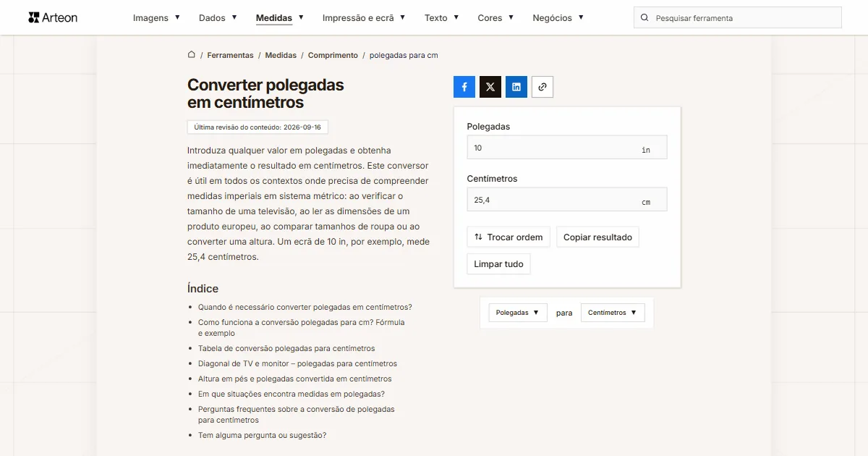868x456 pixels.
Task: Click the page heading 'Converter polegadas em centímetros'
Action: [265, 93]
